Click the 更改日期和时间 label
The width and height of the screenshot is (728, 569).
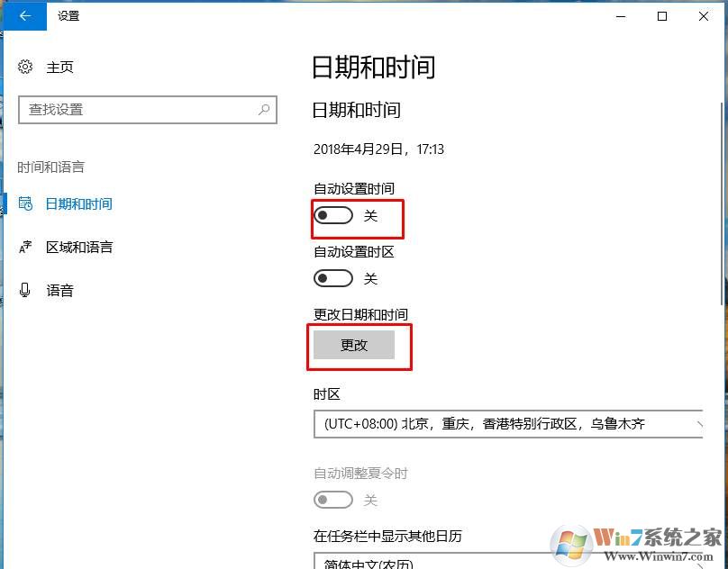[x=360, y=315]
